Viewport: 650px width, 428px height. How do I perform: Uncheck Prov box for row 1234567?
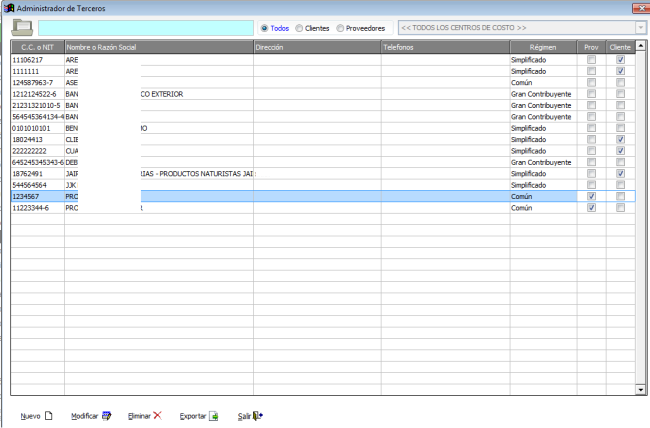click(592, 196)
